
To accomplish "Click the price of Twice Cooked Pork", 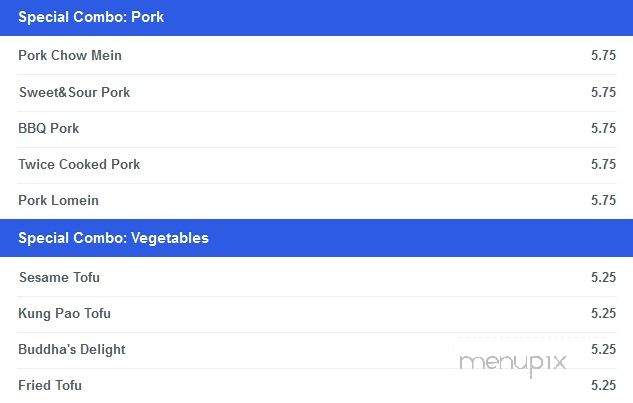I will click(604, 164).
